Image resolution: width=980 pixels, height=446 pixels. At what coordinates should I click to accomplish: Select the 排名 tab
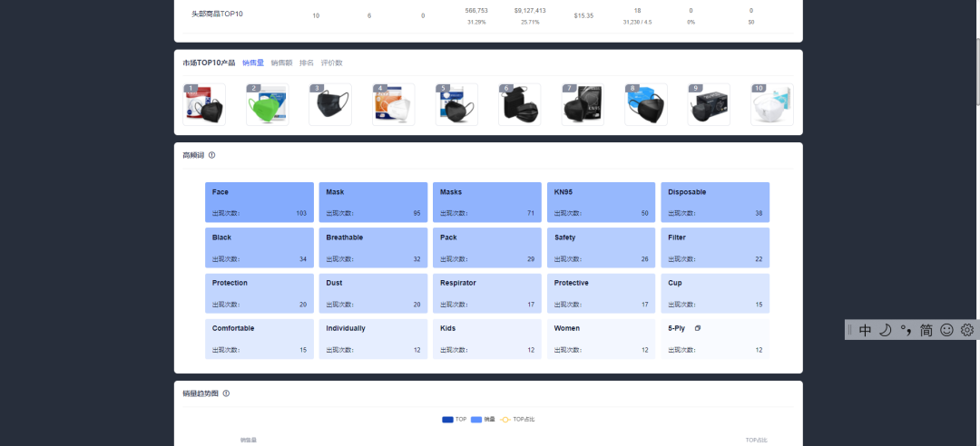(x=307, y=63)
